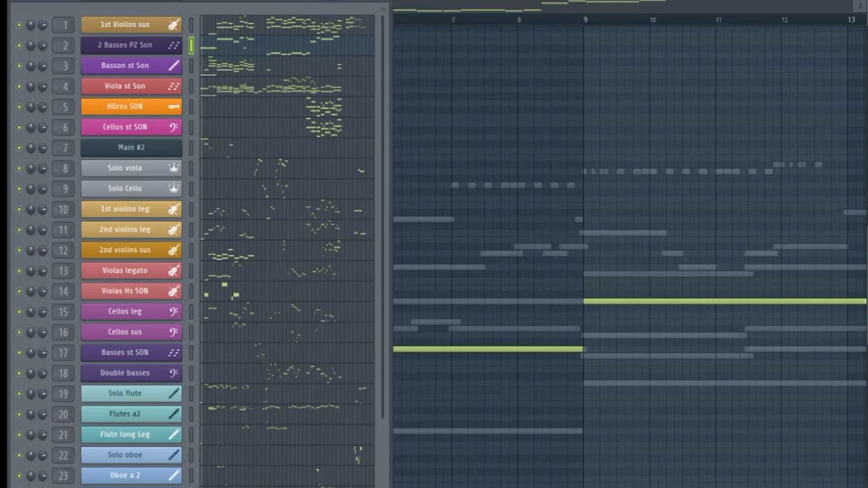Mute the Double basses channel LED
This screenshot has height=488, width=868.
[19, 373]
